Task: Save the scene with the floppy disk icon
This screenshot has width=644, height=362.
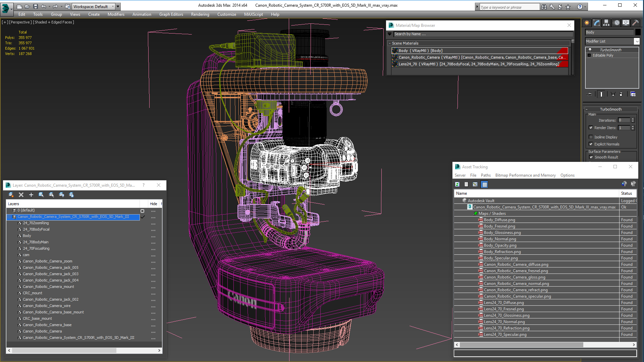Action: [x=35, y=6]
